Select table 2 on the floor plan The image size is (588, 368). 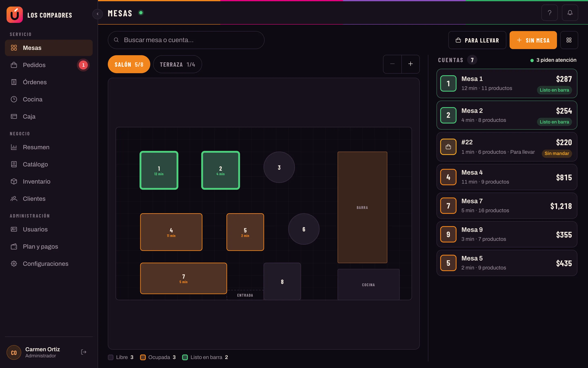coord(221,170)
